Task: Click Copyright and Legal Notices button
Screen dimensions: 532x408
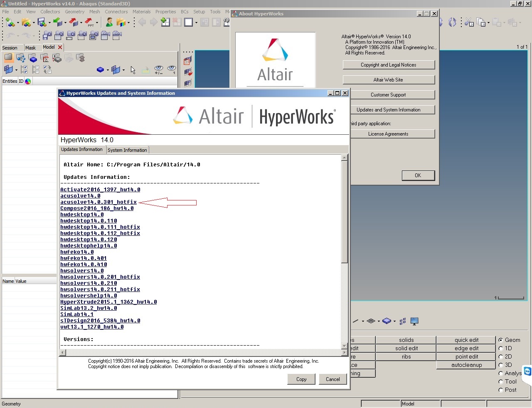Action: click(389, 65)
